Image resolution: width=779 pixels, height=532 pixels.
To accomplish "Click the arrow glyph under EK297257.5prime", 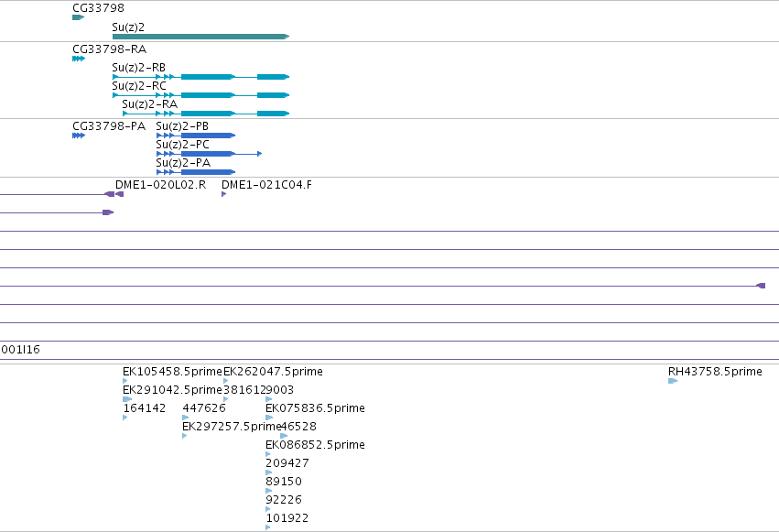I will (x=185, y=436).
